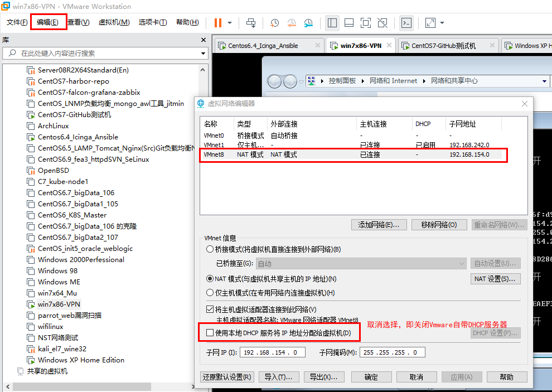Viewport: 552px width, 392px height.
Task: Open the console view icon
Action: [406, 23]
